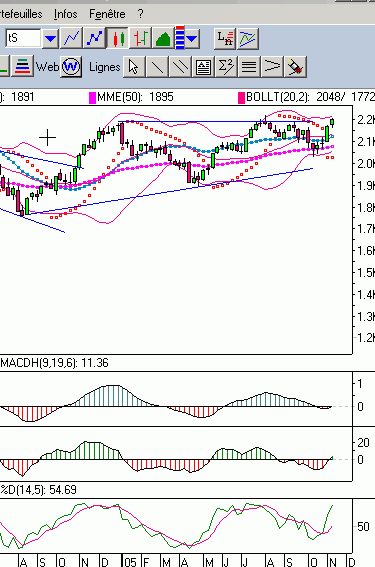Open the symbol combo box dropdown arrow
This screenshot has height=567, width=375.
(50, 38)
